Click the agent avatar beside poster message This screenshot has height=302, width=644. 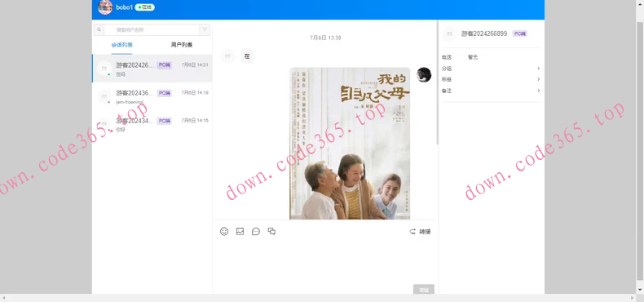(x=424, y=75)
